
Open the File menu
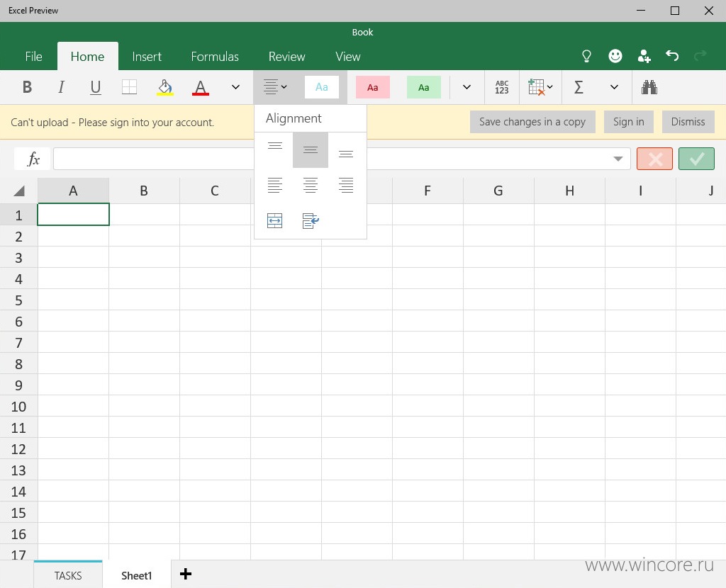click(x=34, y=57)
